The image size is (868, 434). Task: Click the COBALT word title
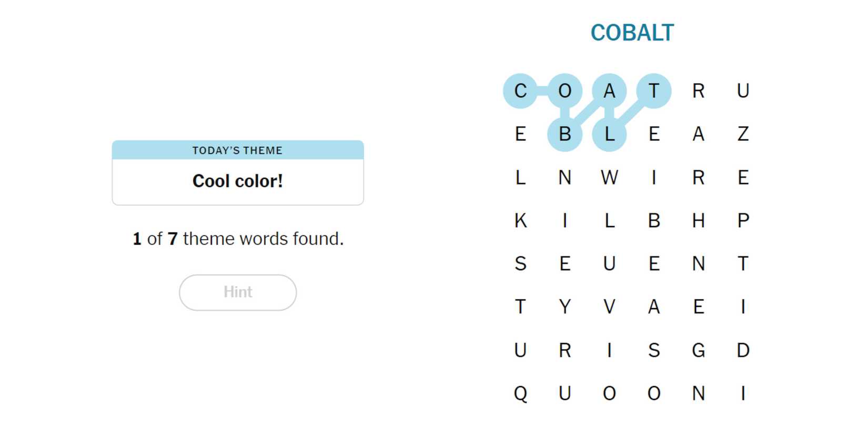tap(632, 33)
